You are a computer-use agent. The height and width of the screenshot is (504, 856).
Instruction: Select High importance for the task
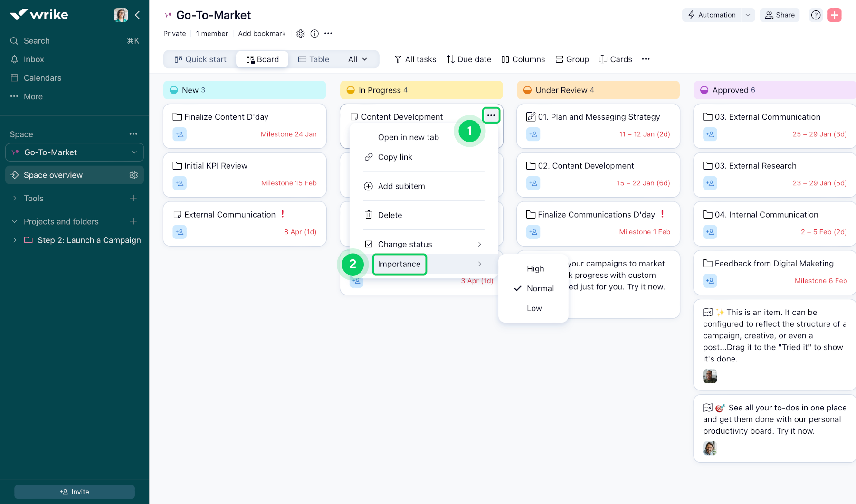(x=535, y=268)
